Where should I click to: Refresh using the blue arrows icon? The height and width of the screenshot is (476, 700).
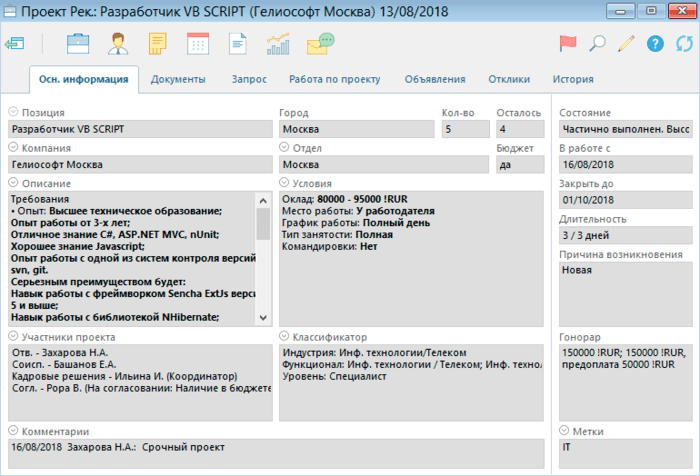coord(684,44)
